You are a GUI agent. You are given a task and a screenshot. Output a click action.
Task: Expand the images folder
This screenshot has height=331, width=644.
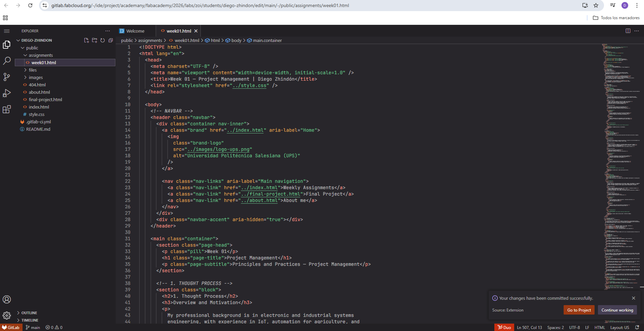click(35, 77)
